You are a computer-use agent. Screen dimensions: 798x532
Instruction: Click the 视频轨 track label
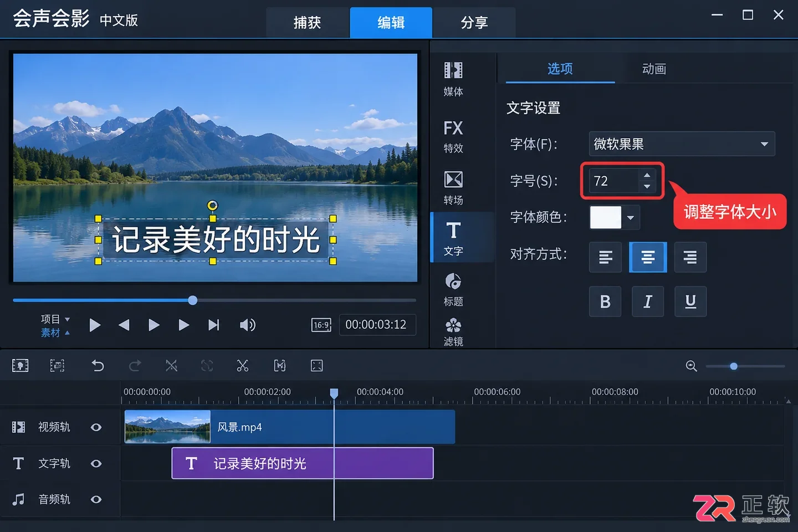tap(54, 427)
